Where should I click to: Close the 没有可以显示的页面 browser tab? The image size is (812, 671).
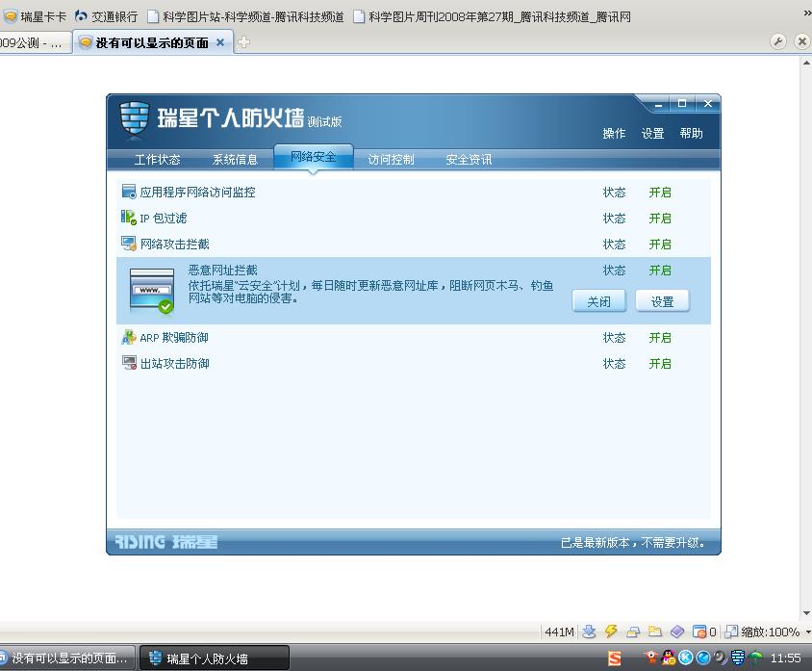click(x=220, y=42)
